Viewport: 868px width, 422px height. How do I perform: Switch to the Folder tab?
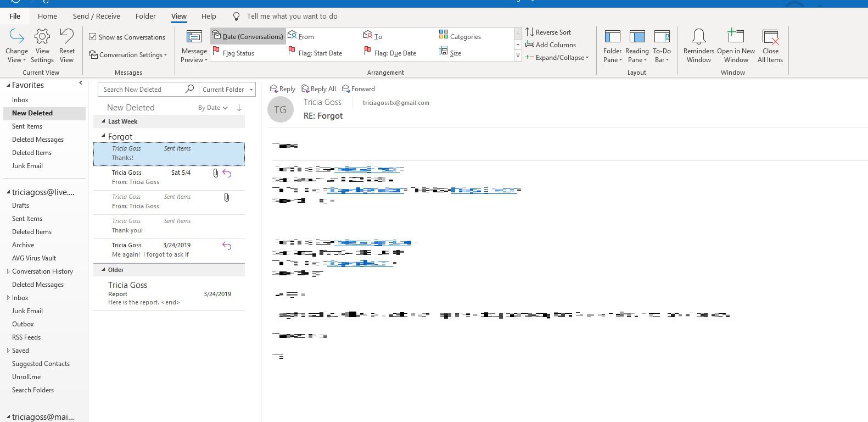click(x=145, y=16)
